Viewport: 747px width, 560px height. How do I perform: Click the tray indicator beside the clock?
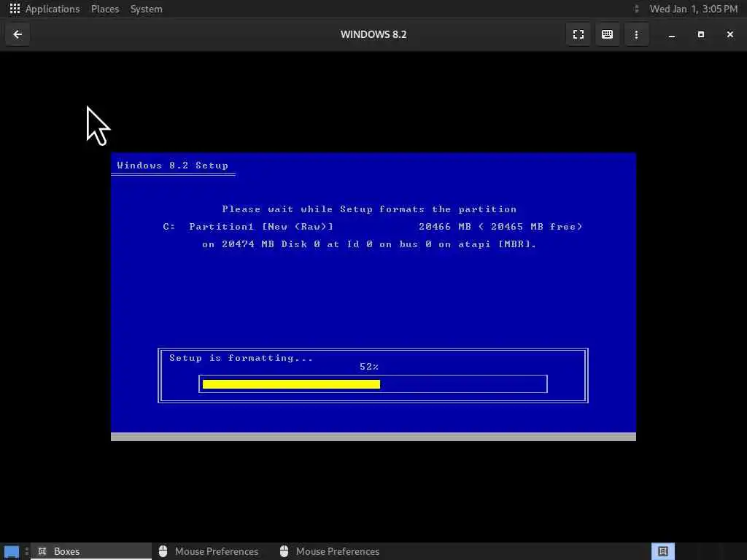(636, 9)
